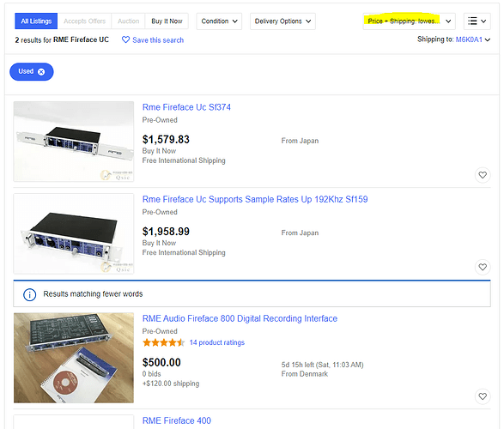Image resolution: width=504 pixels, height=429 pixels.
Task: Expand the Delivery Options dropdown
Action: click(282, 21)
